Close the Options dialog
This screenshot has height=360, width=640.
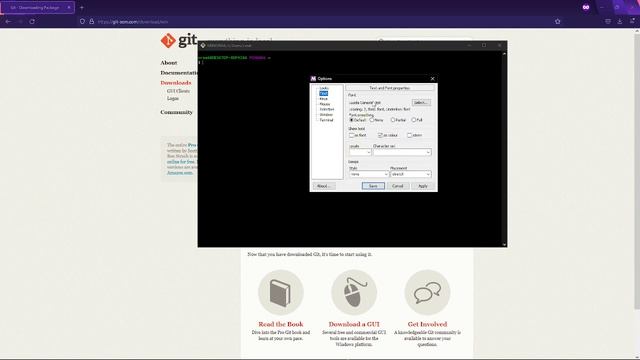(x=433, y=78)
